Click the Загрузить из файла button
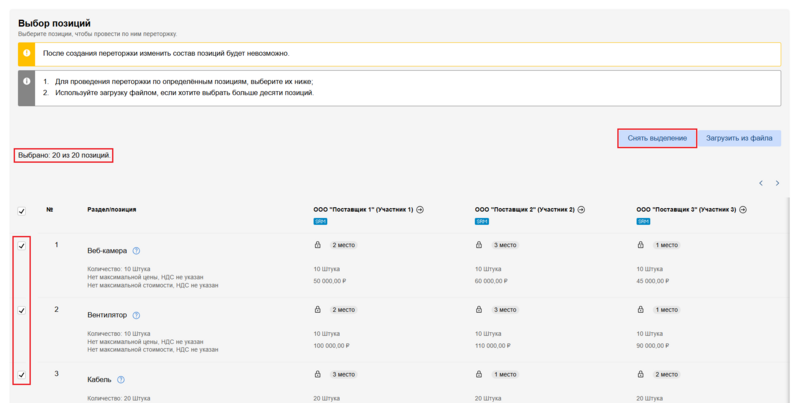 pos(739,138)
